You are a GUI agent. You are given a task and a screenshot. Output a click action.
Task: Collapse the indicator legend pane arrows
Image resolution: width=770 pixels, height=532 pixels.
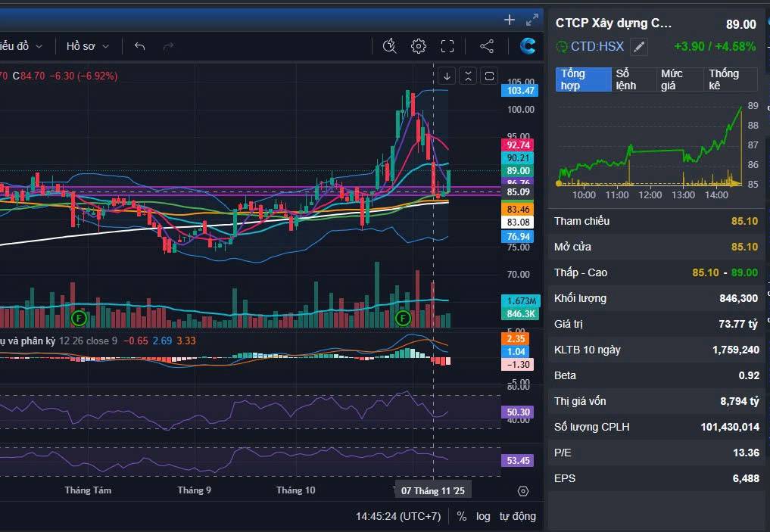point(468,76)
